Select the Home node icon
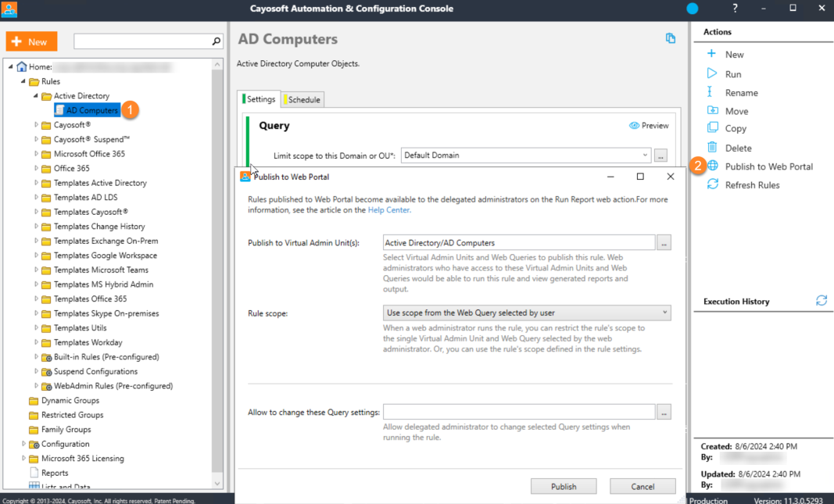834x504 pixels. click(x=22, y=66)
